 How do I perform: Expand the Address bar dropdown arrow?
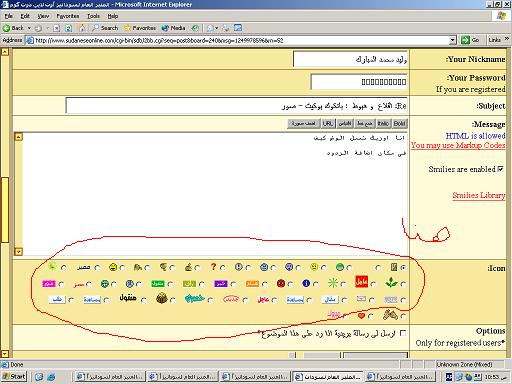point(452,40)
